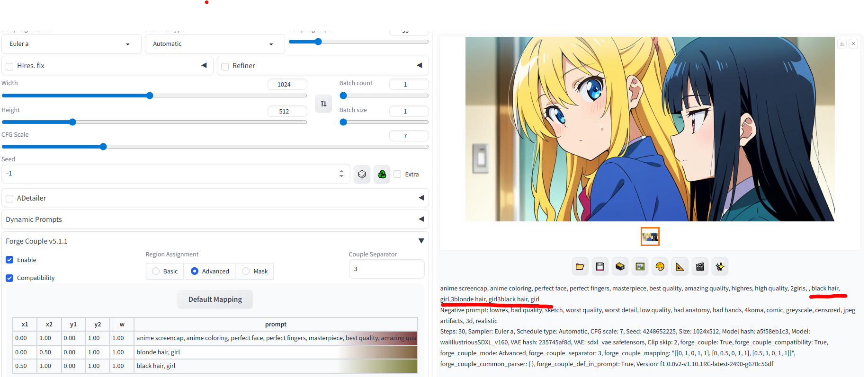Open the Euler a sampling method dropdown
The image size is (868, 377).
[x=72, y=44]
